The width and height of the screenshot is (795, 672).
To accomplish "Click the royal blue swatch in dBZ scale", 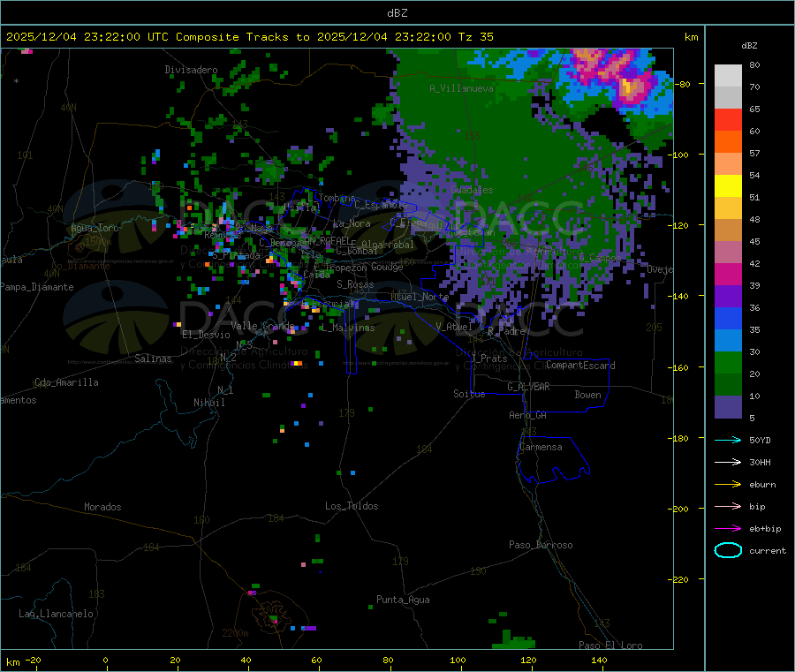I will click(728, 318).
